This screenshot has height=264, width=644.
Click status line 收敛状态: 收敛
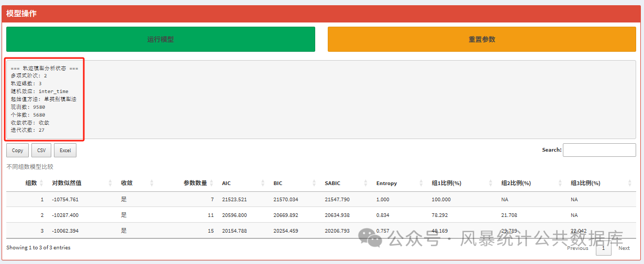30,122
